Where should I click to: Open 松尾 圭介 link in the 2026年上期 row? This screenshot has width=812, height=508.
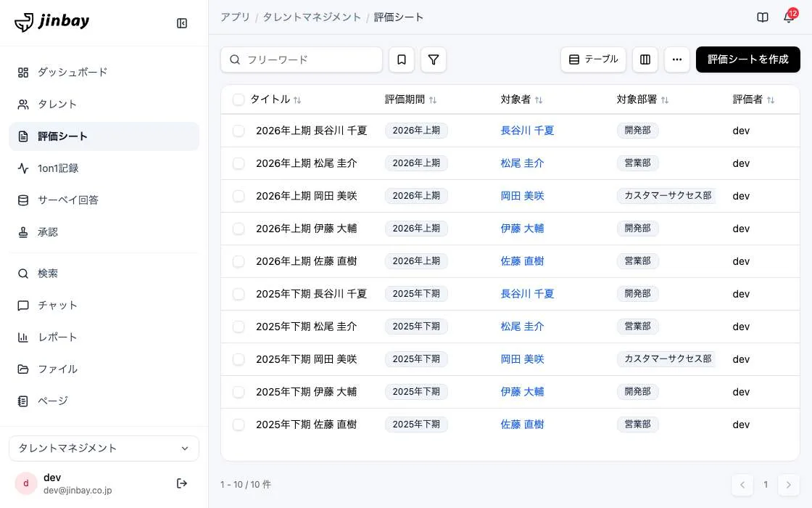click(x=522, y=163)
